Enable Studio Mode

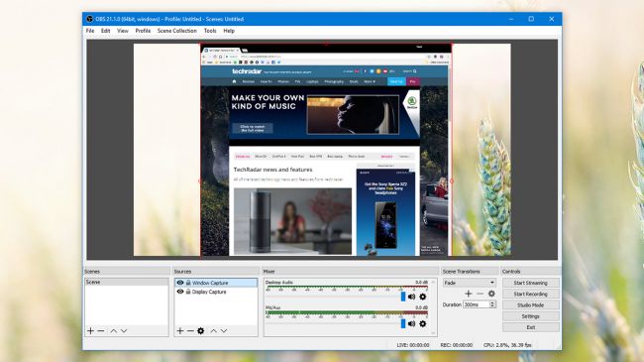click(531, 304)
